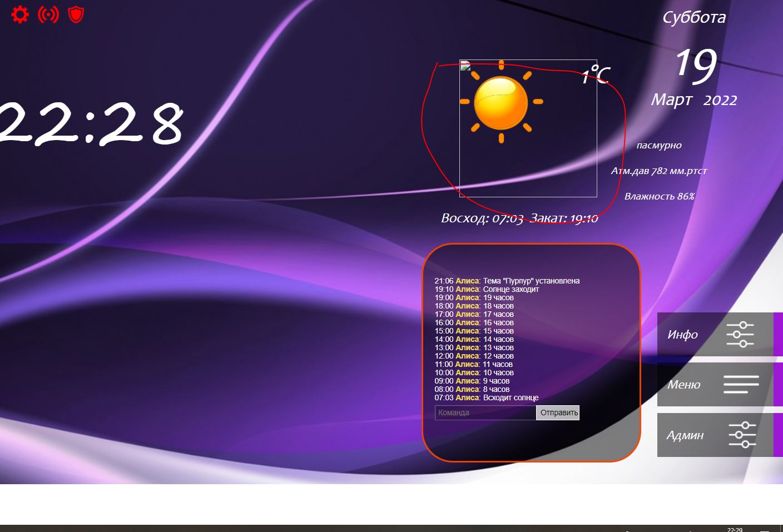Click the month label Март
Viewport: 783px width, 532px height.
tap(672, 100)
